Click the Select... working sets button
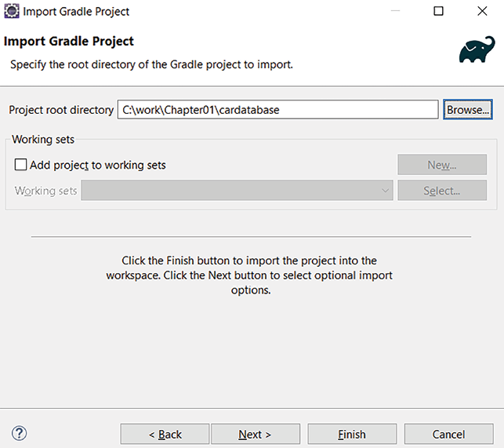504x448 pixels. 442,191
